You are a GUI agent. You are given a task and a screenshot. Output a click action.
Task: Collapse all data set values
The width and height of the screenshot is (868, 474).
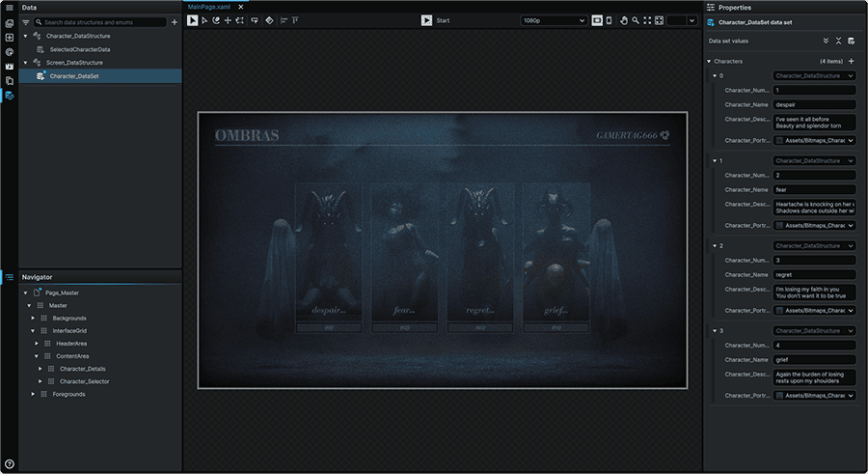pos(838,41)
